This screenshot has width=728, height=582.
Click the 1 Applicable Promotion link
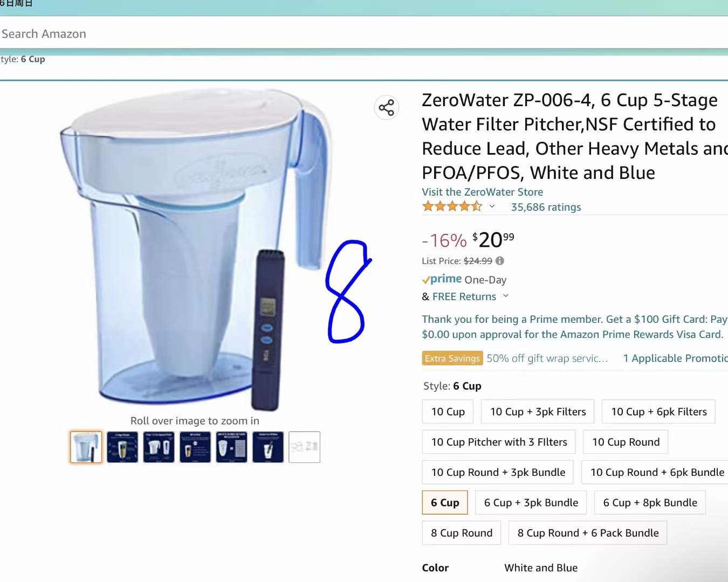[675, 358]
